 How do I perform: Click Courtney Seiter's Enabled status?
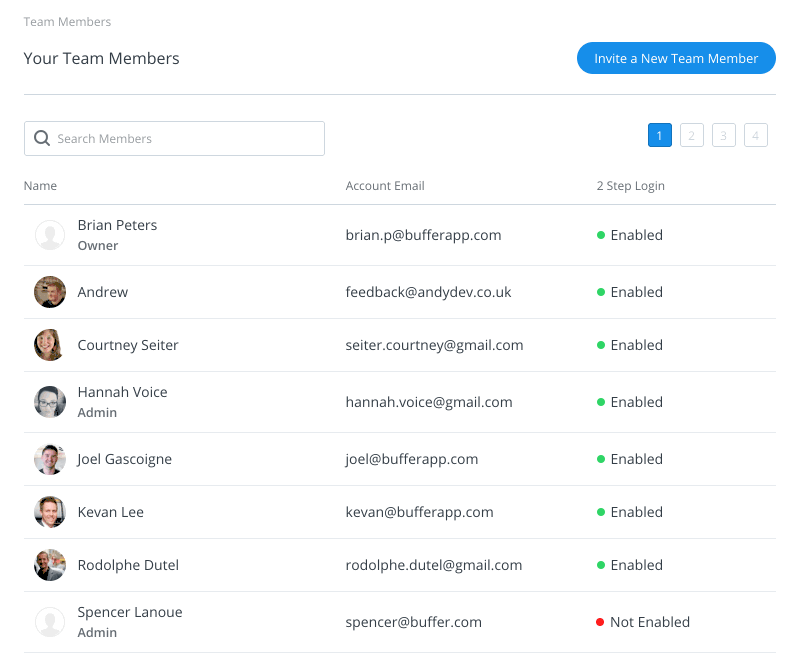630,345
